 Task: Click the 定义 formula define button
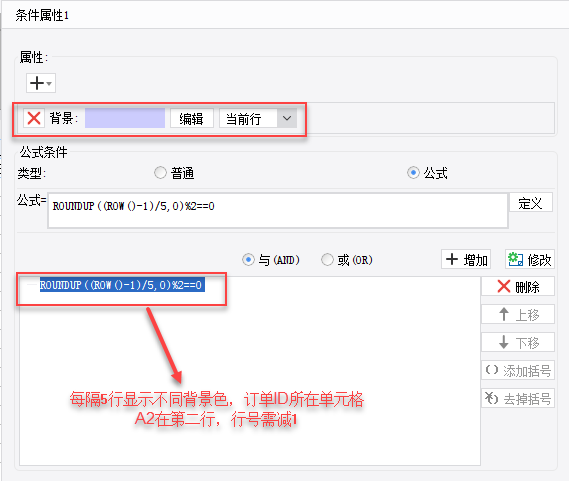(x=531, y=203)
